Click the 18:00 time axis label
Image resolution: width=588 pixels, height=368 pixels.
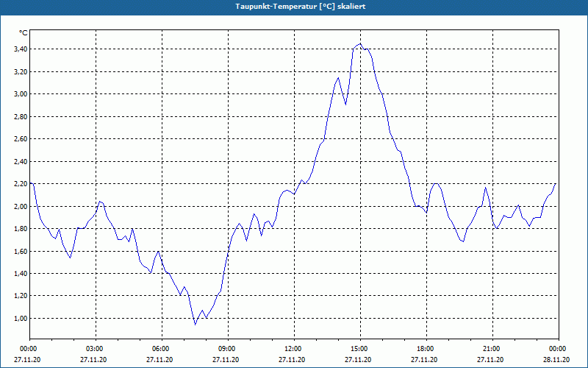click(426, 349)
